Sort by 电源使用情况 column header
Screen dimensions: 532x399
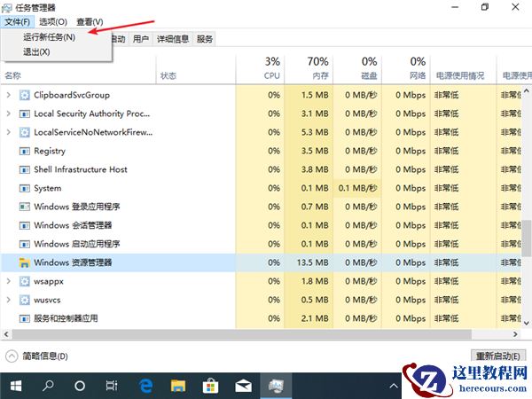pyautogui.click(x=463, y=69)
